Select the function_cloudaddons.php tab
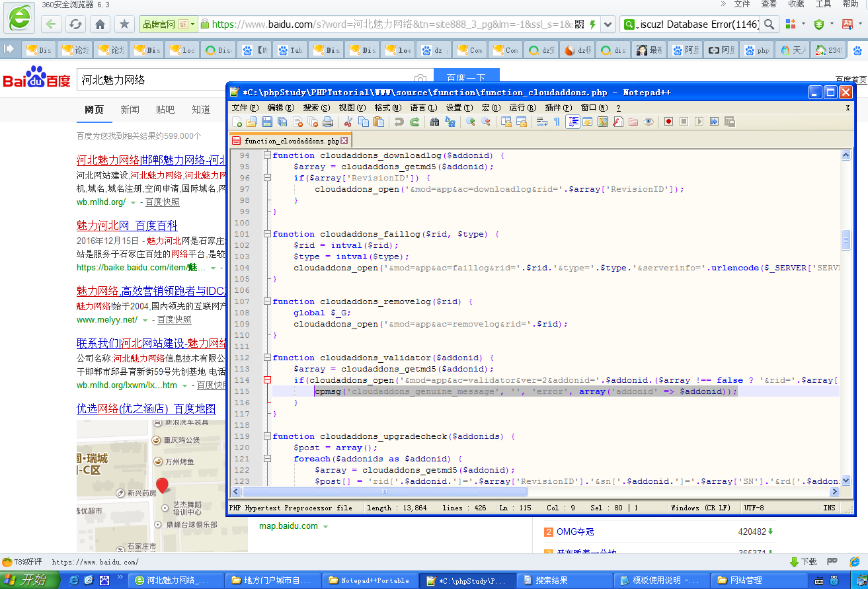Image resolution: width=868 pixels, height=589 pixels. point(291,141)
